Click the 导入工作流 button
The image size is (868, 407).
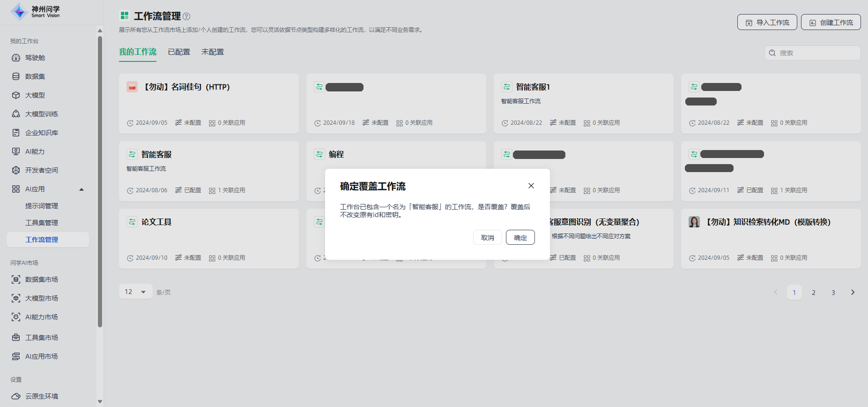[767, 22]
